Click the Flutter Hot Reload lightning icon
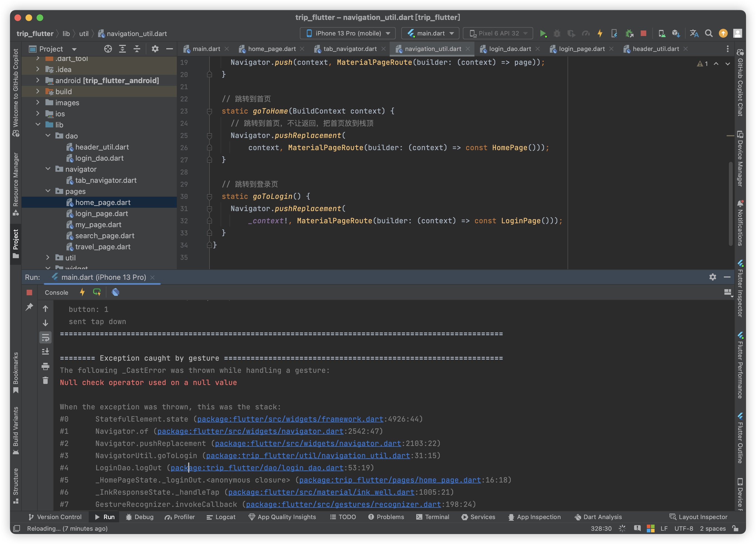This screenshot has height=544, width=756. tap(600, 33)
